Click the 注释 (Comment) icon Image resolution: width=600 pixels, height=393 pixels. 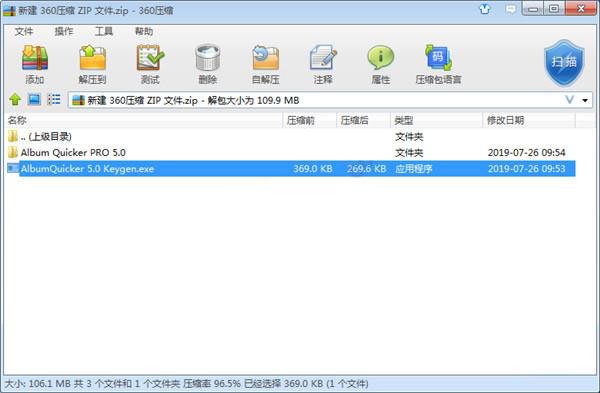click(323, 64)
